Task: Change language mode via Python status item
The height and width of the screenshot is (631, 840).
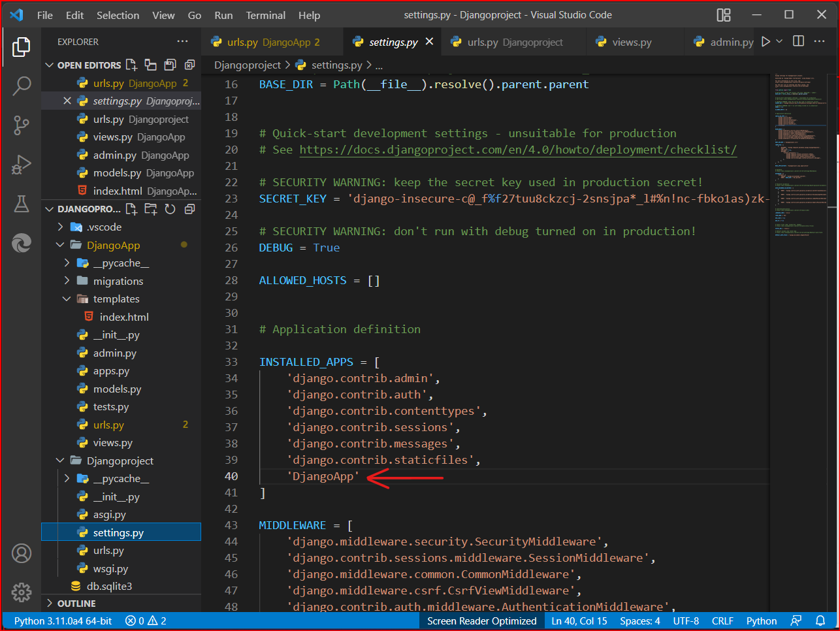Action: point(762,621)
